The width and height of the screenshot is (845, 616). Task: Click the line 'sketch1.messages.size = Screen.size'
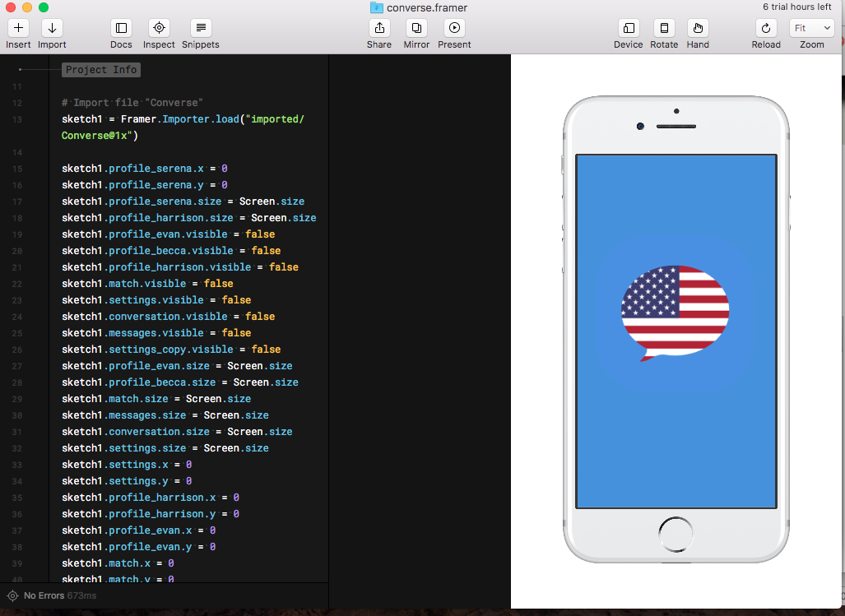[165, 415]
